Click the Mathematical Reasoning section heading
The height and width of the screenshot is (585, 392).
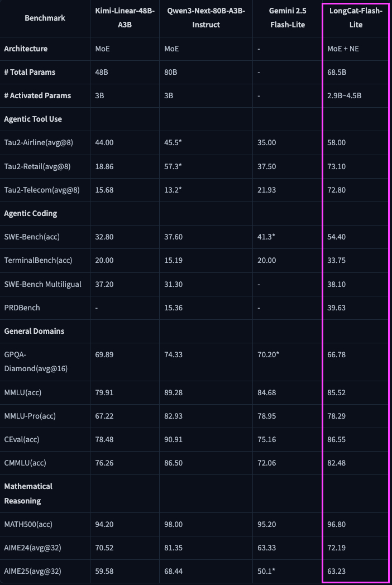28,493
